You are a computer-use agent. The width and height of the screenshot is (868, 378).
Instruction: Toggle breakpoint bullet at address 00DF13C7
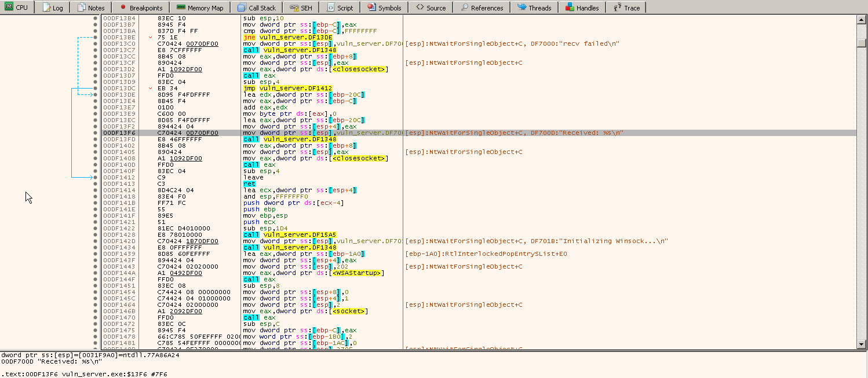(96, 50)
